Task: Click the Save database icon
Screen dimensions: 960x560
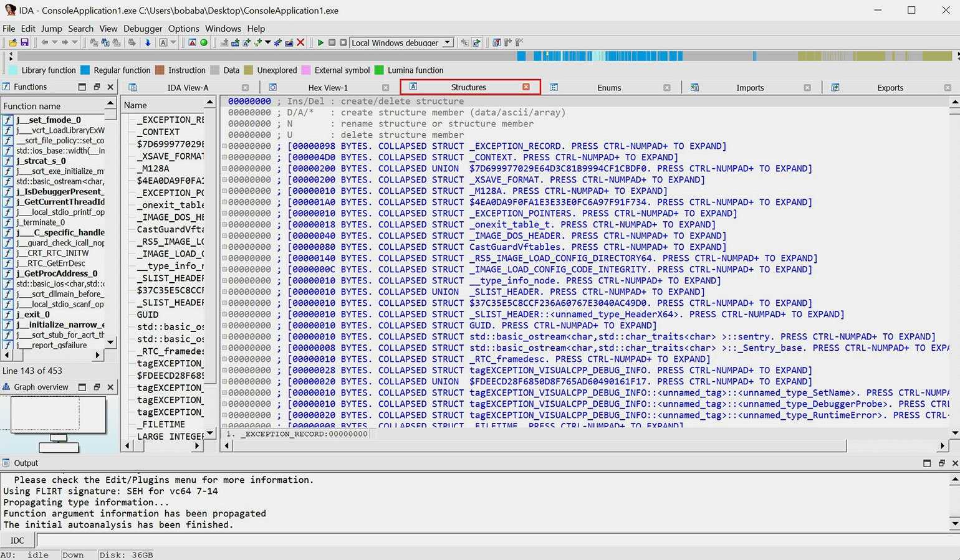Action: pyautogui.click(x=24, y=42)
